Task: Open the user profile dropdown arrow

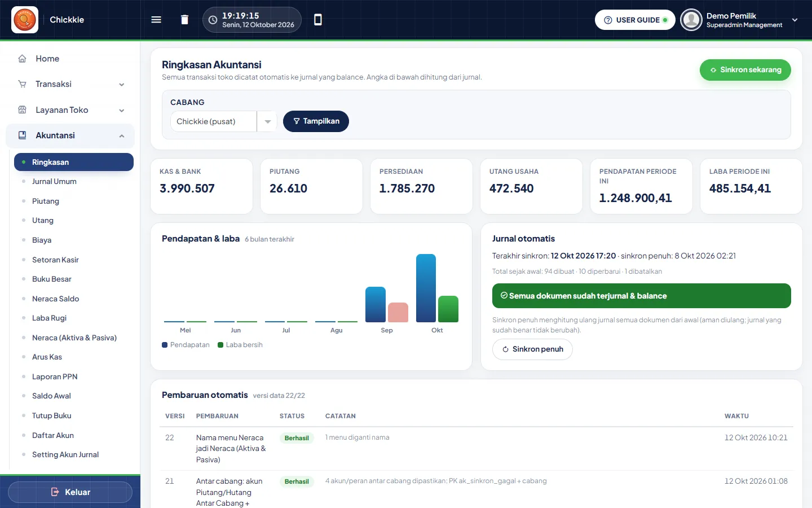Action: click(x=795, y=20)
